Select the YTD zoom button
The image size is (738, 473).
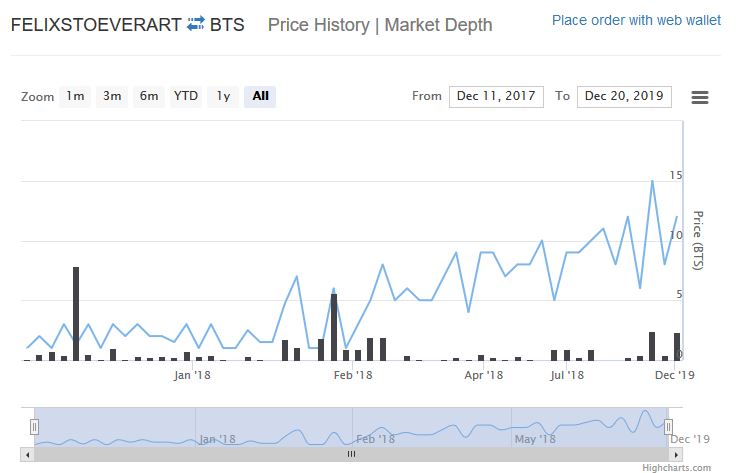186,96
